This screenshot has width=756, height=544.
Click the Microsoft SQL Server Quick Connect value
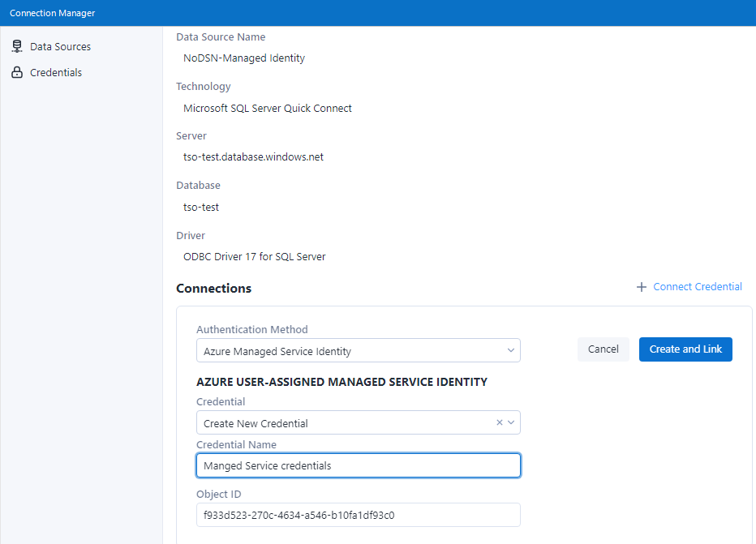[x=267, y=108]
